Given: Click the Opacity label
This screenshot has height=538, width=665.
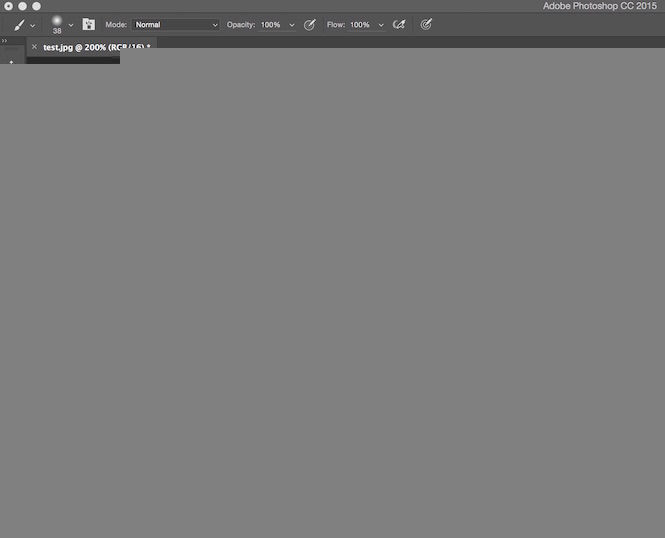Looking at the screenshot, I should 240,25.
